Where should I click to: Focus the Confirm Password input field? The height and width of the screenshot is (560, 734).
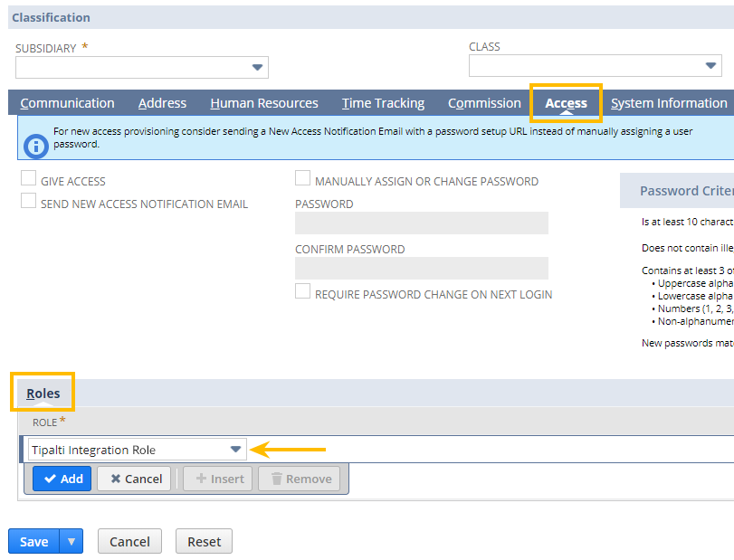click(x=421, y=268)
